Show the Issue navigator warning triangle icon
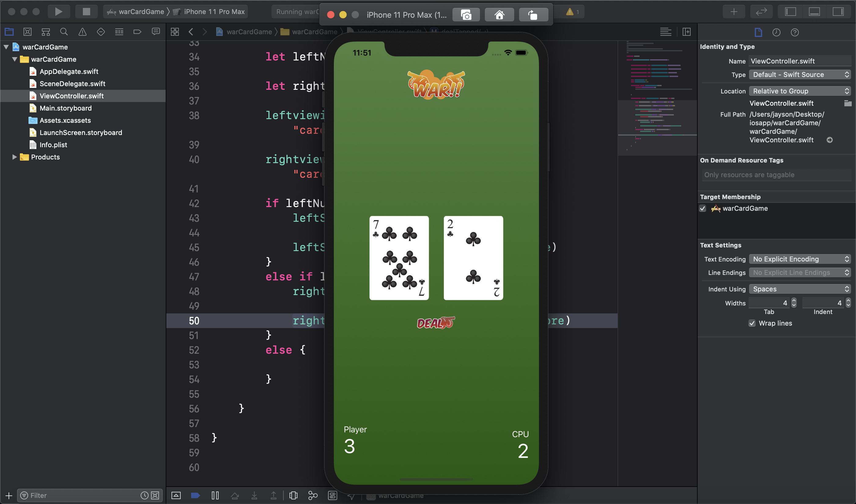856x504 pixels. coord(82,32)
